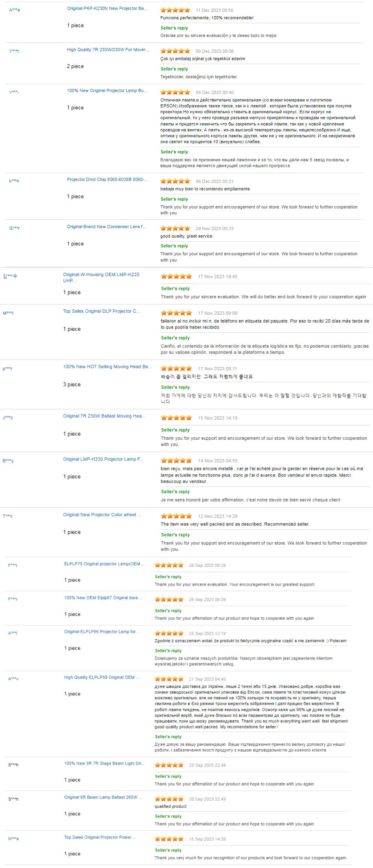Click the five-star rating dated 14 Nov 2023
Screen dimensions: 373x868
pos(176,461)
